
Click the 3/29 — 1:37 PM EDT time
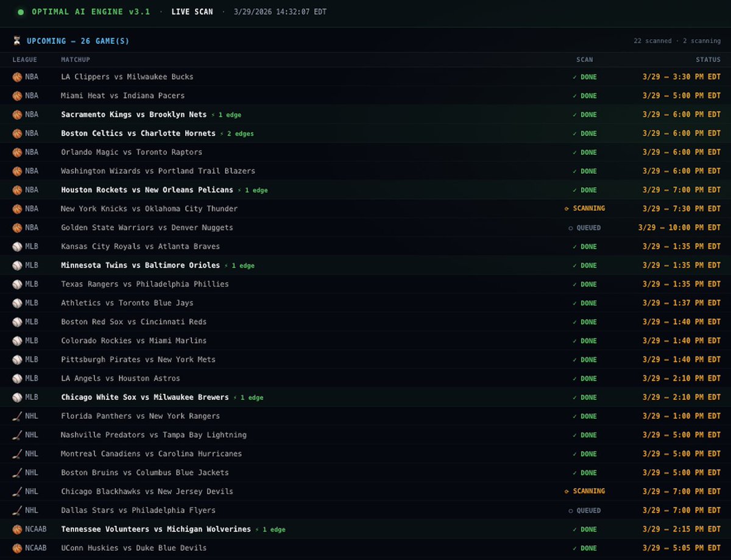point(682,303)
